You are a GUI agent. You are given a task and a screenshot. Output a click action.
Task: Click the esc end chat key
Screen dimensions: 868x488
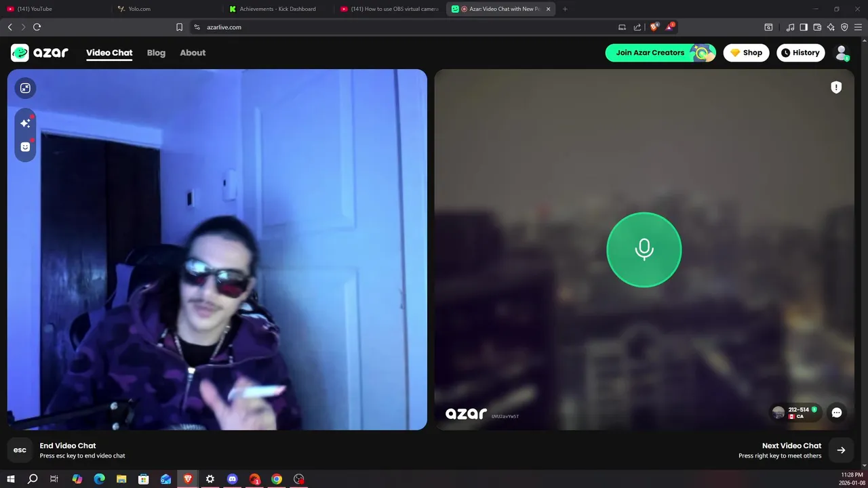[20, 450]
